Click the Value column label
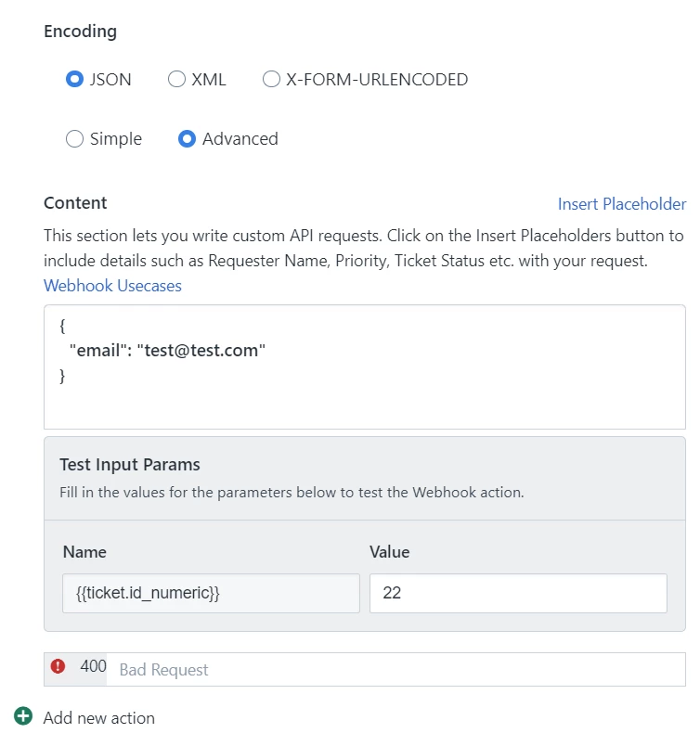 point(390,552)
